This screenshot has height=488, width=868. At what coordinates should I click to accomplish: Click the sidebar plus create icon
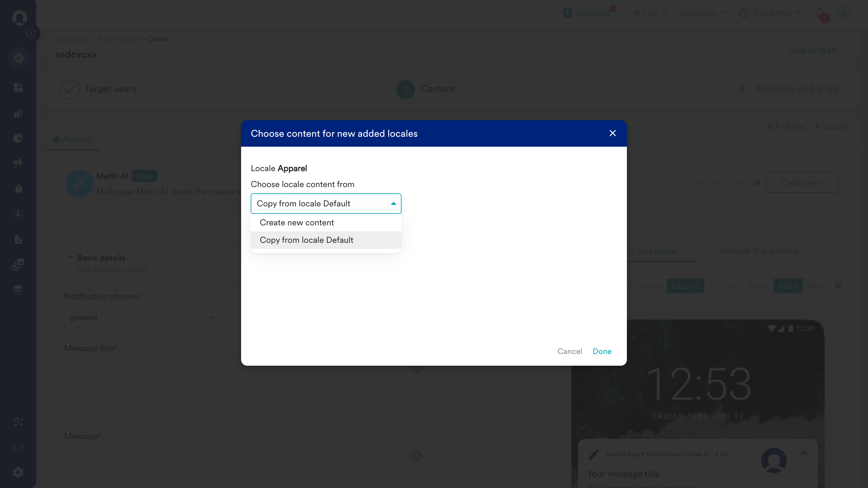coord(18,58)
